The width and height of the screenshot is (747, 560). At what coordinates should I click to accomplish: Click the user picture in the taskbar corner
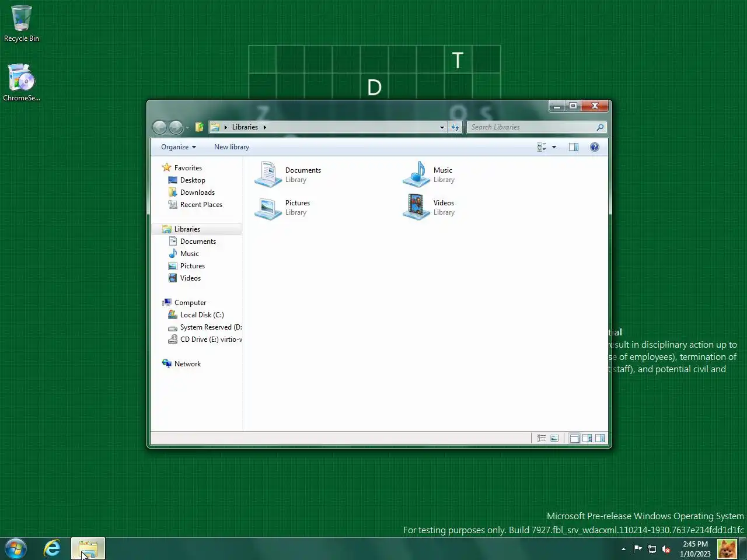(x=727, y=549)
